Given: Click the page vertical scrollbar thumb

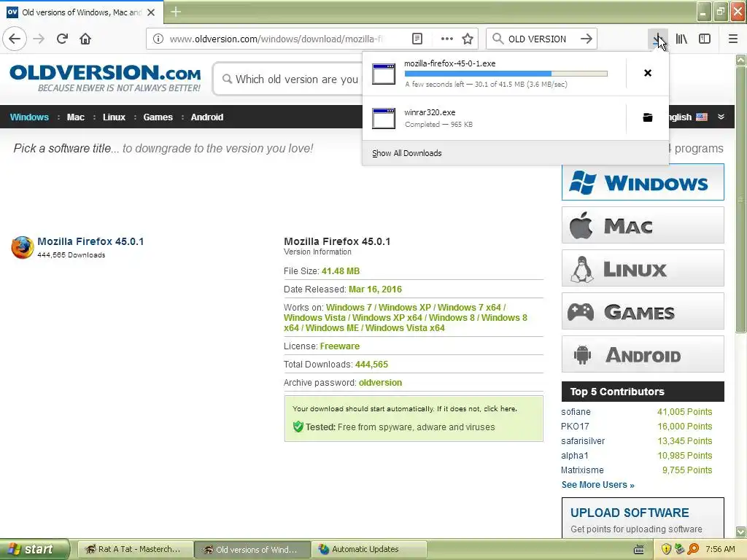Looking at the screenshot, I should (740, 200).
